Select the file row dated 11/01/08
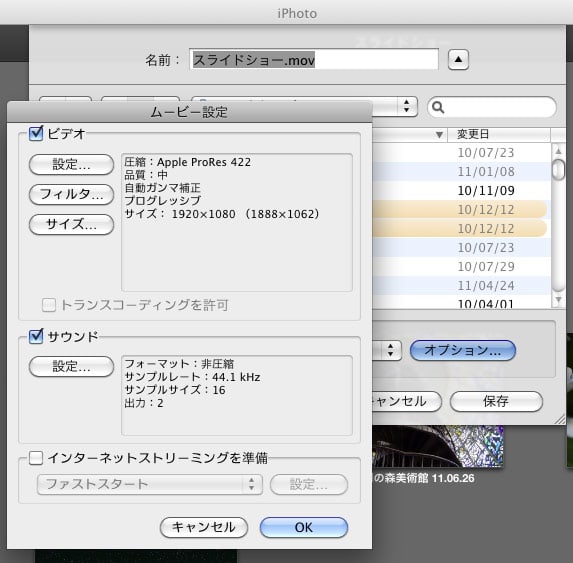This screenshot has height=563, width=573. [461, 171]
